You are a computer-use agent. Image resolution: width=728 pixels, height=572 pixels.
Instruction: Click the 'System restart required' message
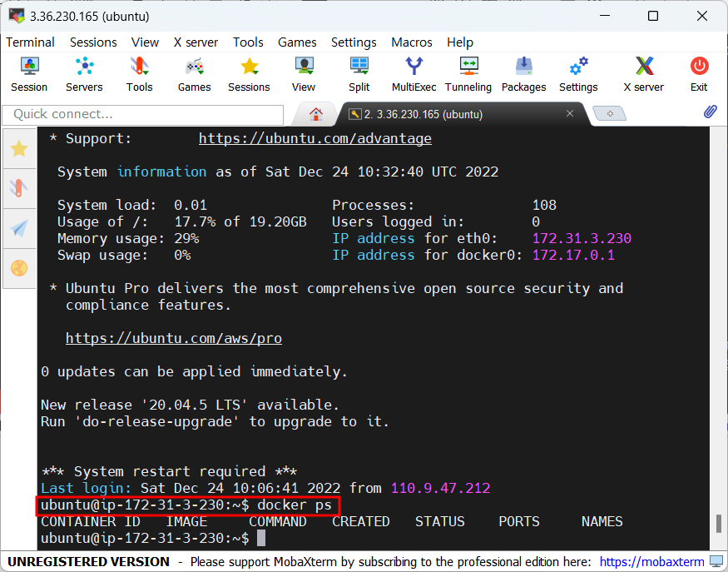point(170,471)
